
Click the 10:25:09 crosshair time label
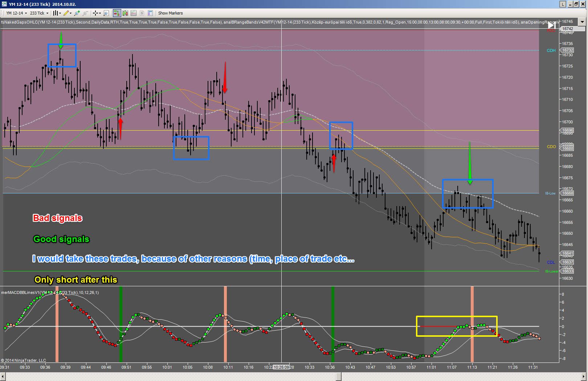pyautogui.click(x=281, y=367)
